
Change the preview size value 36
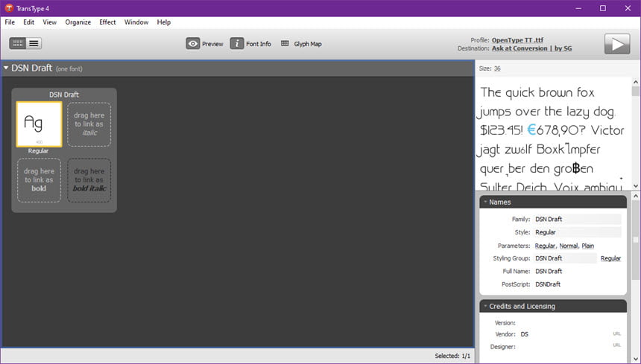pos(497,68)
